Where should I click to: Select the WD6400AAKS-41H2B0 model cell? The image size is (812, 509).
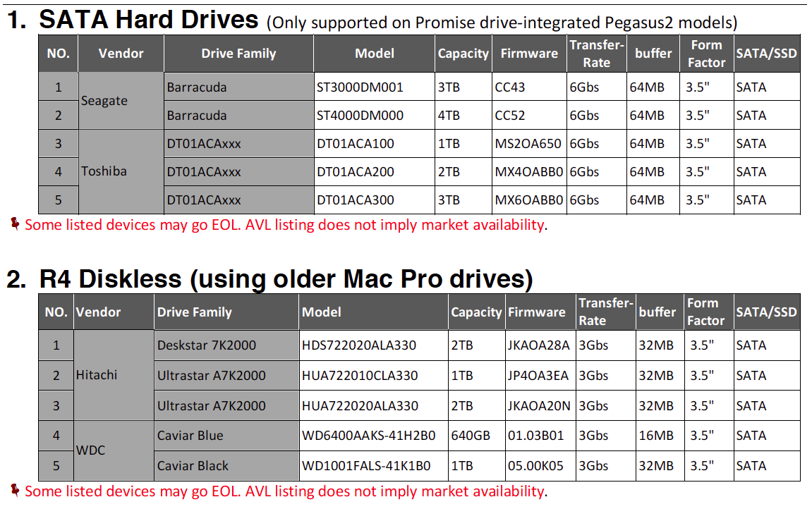coord(373,436)
